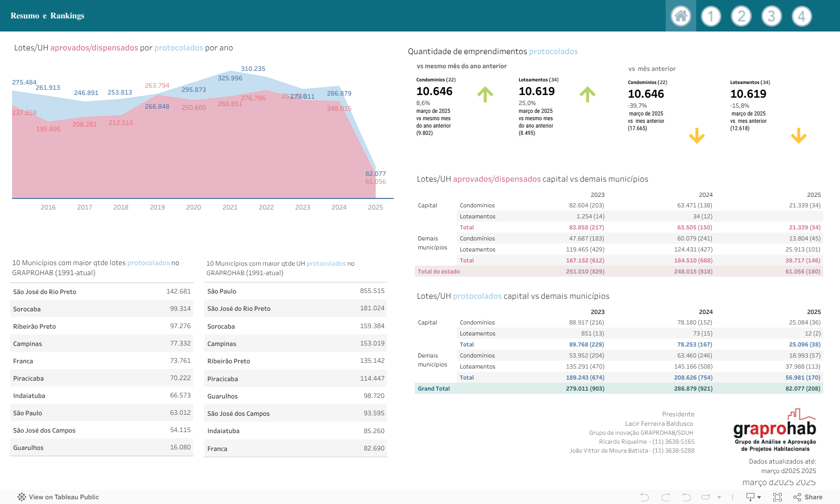Go to dashboard page 1
Viewport: 840px width, 504px height.
[711, 16]
